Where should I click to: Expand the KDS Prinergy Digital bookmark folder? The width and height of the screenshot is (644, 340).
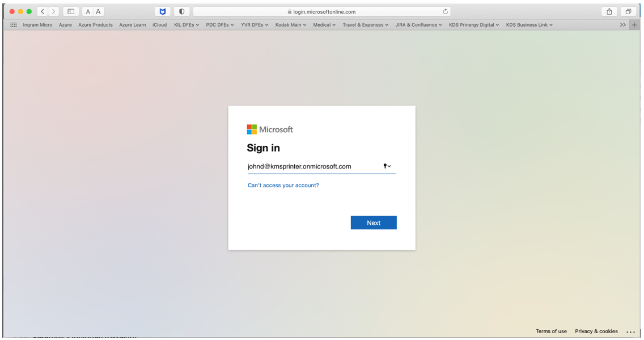(474, 24)
